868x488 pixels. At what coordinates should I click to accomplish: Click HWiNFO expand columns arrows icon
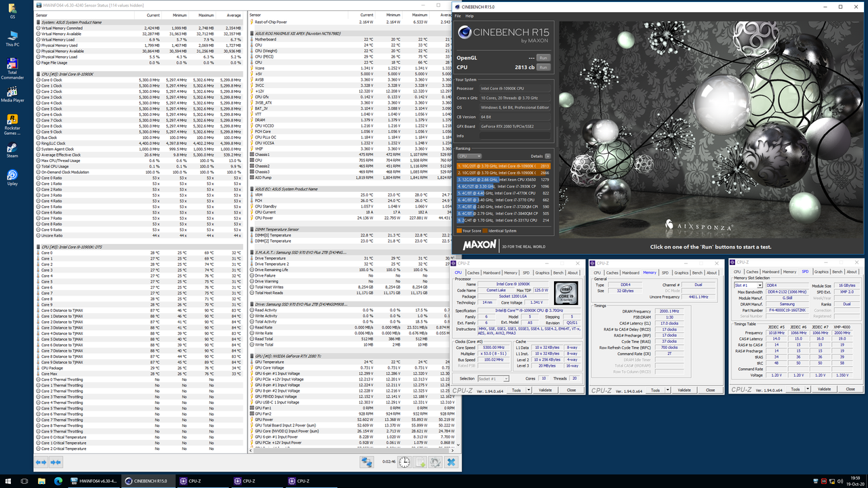pos(41,462)
